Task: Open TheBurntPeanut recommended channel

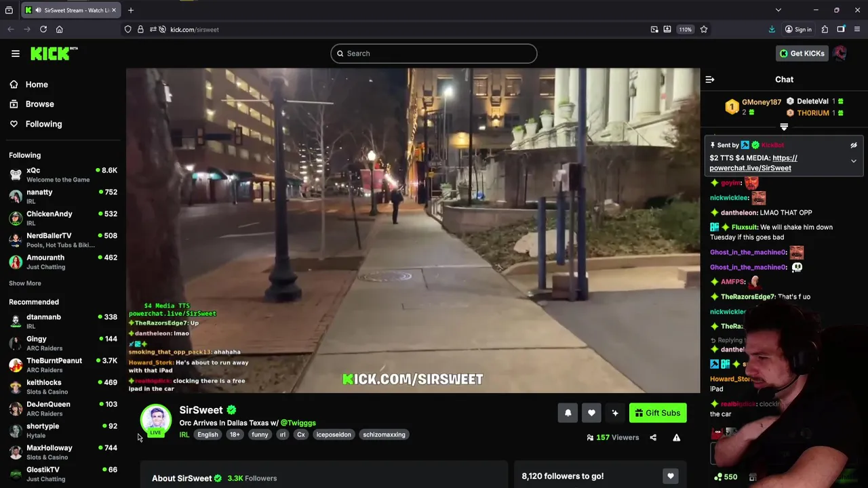Action: (63, 365)
